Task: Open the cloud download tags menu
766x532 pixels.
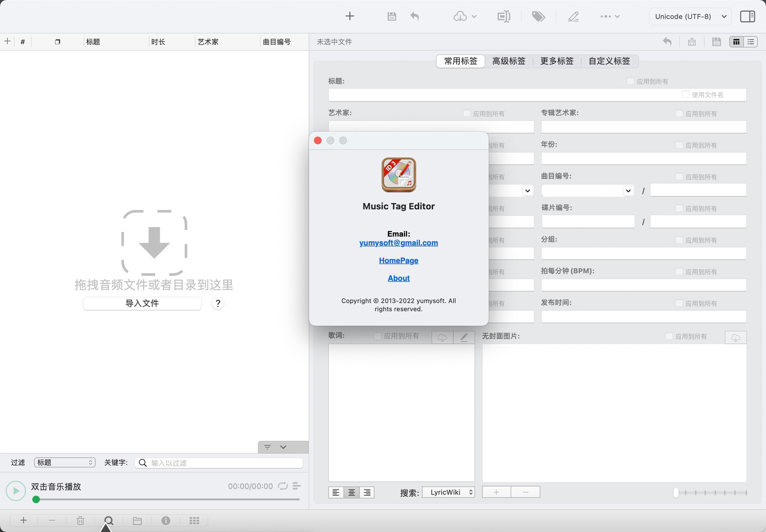Action: 465,16
